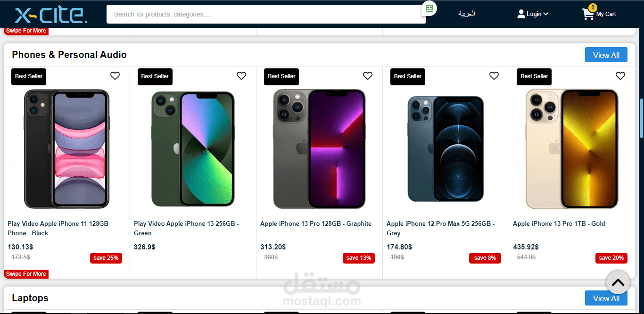Switch language to Arabic

tap(466, 14)
